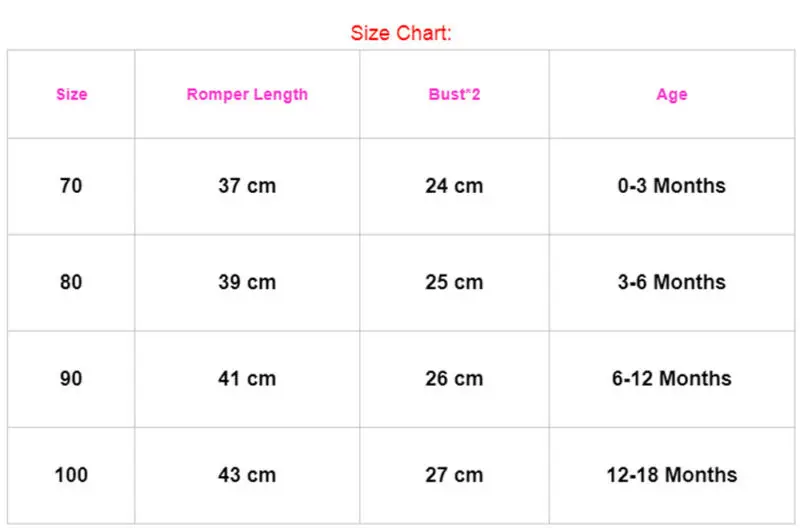Click the 37 cm romper length cell
Image resolution: width=800 pixels, height=529 pixels.
tap(247, 186)
